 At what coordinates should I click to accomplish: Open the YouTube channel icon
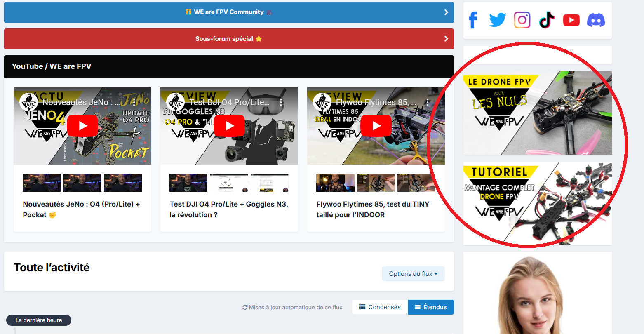pyautogui.click(x=571, y=20)
